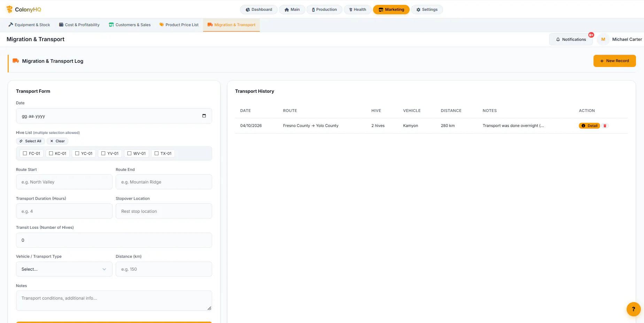Viewport: 644px width, 323px height.
Task: Click the New Record button
Action: point(614,61)
